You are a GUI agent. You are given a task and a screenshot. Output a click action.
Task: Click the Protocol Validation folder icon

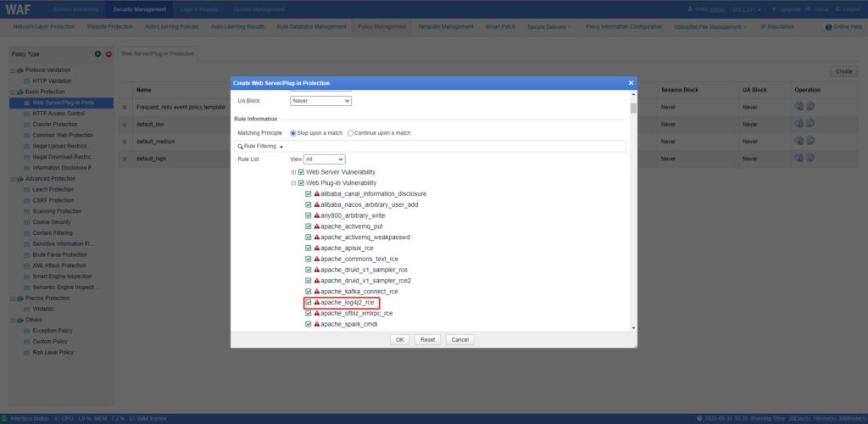pos(20,70)
